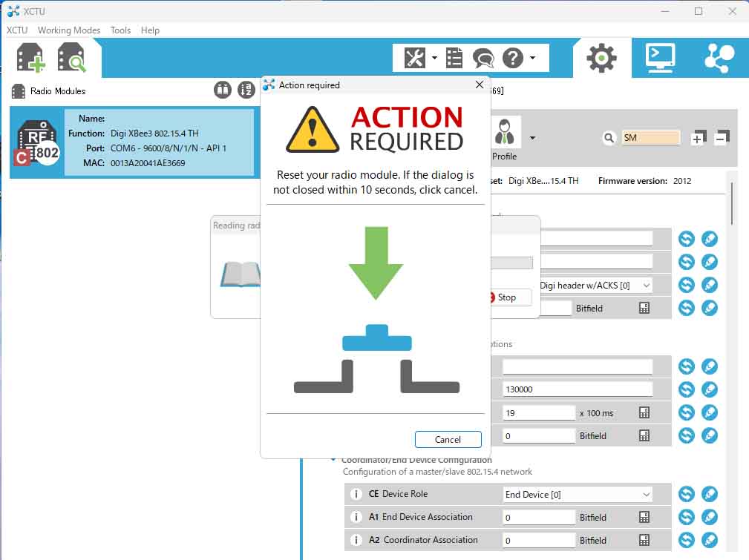The height and width of the screenshot is (560, 749).
Task: Click the collapse all sections icon
Action: [722, 138]
